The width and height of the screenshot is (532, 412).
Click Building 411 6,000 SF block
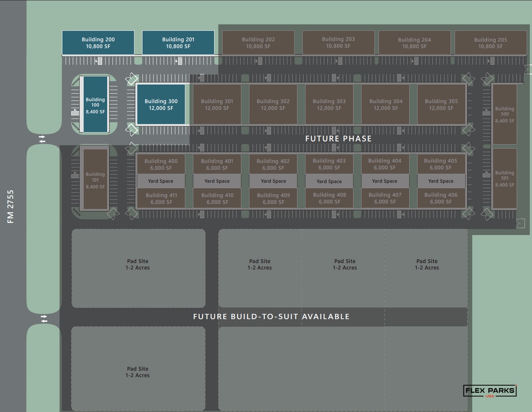[161, 198]
